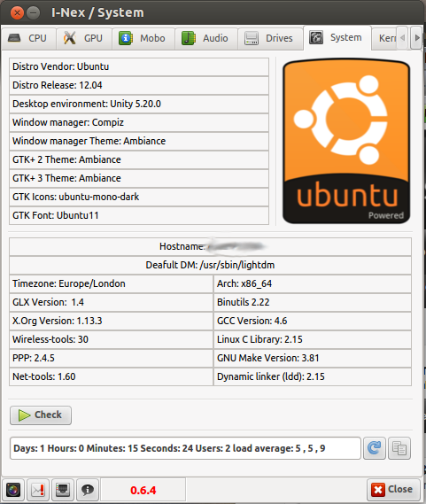
Task: Switch to the partially hidden Kernel tab
Action: click(x=384, y=38)
